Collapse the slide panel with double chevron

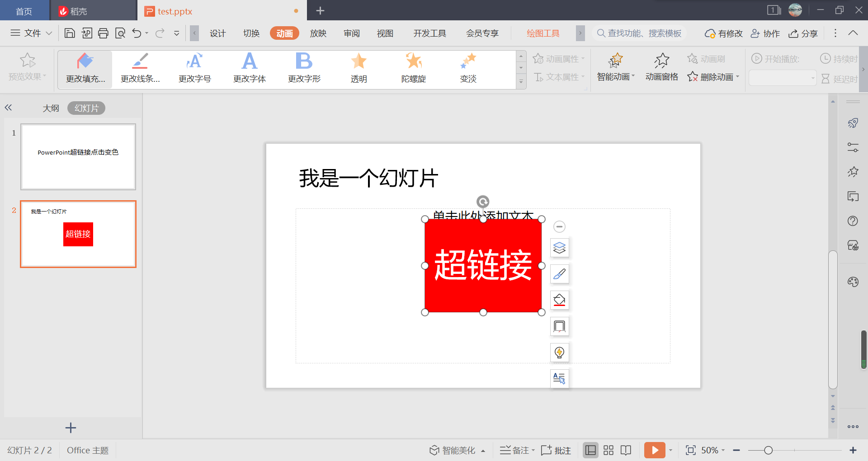click(x=8, y=108)
